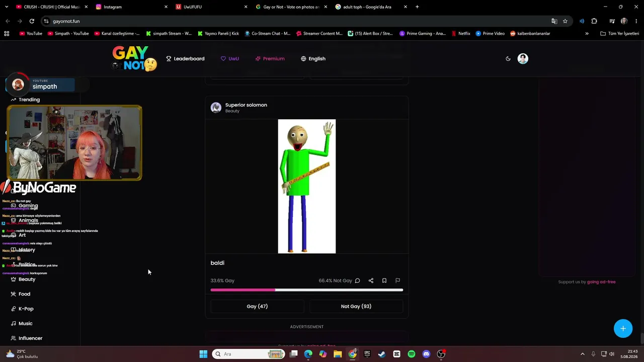This screenshot has width=644, height=362.
Task: Reload the current page
Action: [x=32, y=21]
